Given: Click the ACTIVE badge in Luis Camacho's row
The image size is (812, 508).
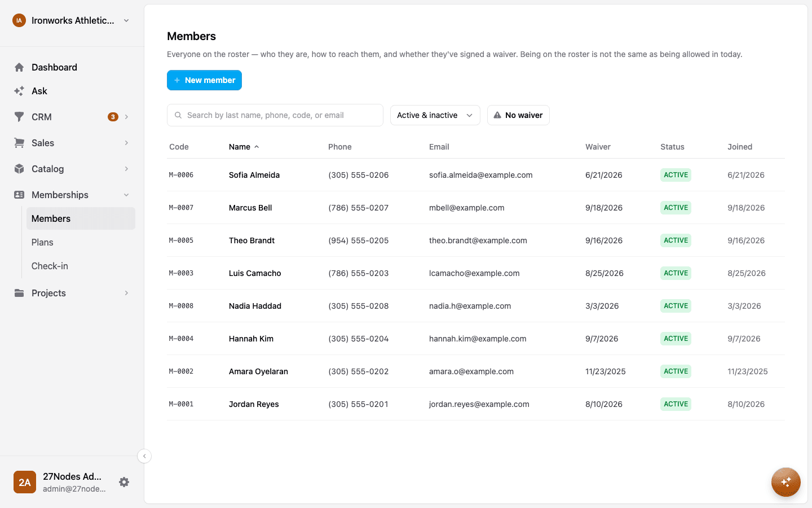Looking at the screenshot, I should click(676, 273).
